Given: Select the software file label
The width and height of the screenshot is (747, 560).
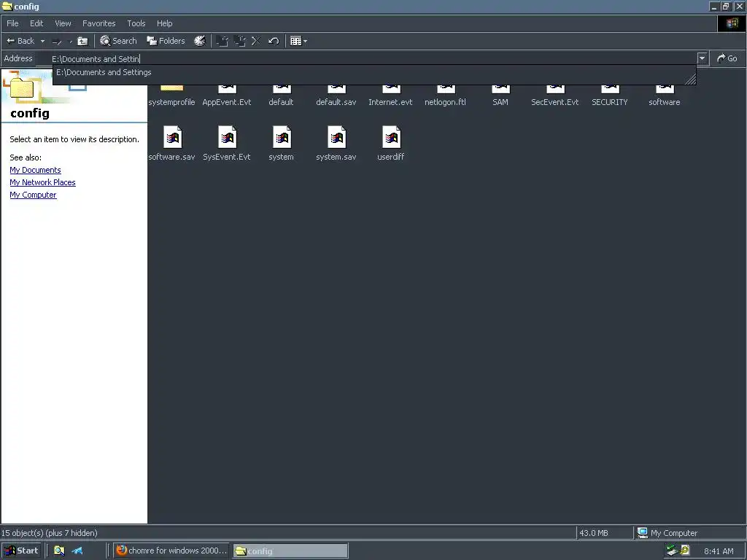Looking at the screenshot, I should pyautogui.click(x=665, y=102).
